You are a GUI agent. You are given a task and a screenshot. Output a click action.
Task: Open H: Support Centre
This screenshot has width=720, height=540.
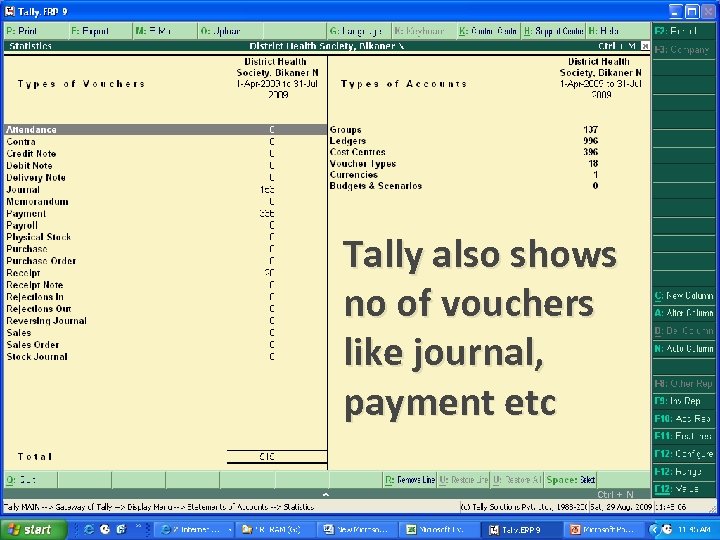pyautogui.click(x=553, y=31)
